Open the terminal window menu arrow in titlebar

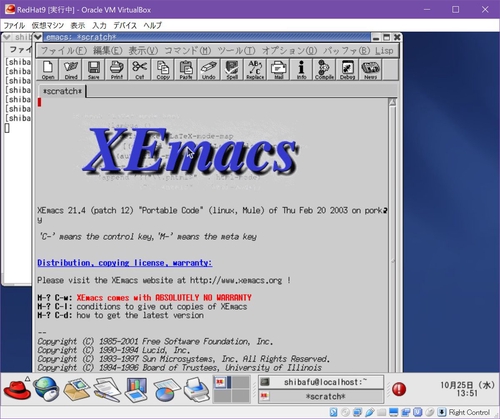pyautogui.click(x=6, y=37)
